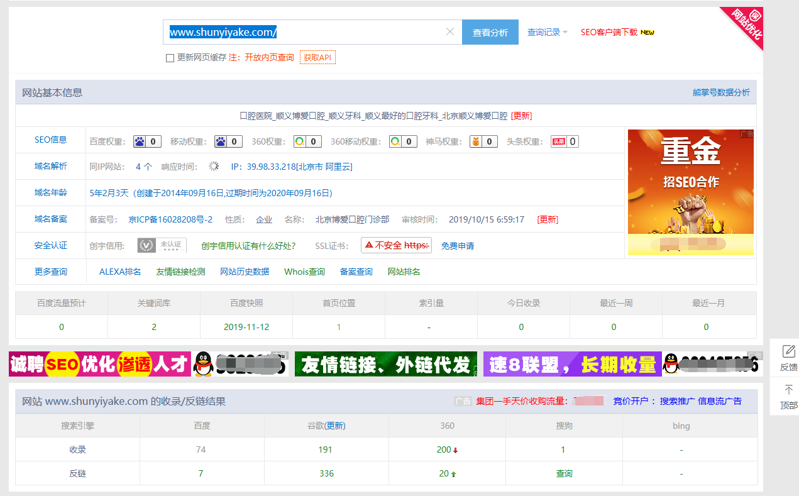This screenshot has height=496, width=799.
Task: Click the 重金招SEO合作 ad banner
Action: click(x=690, y=192)
